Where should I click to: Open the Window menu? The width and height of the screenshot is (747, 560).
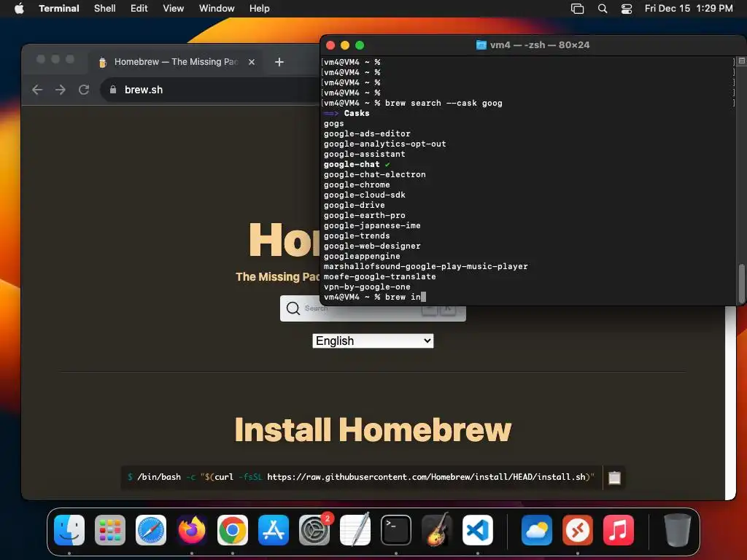coord(217,8)
